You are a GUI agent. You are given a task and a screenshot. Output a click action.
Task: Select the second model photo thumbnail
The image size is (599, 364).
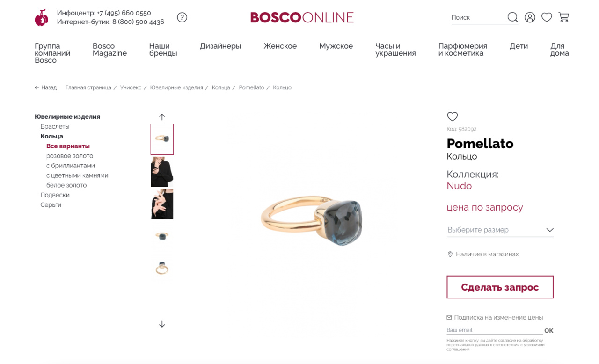click(x=162, y=204)
